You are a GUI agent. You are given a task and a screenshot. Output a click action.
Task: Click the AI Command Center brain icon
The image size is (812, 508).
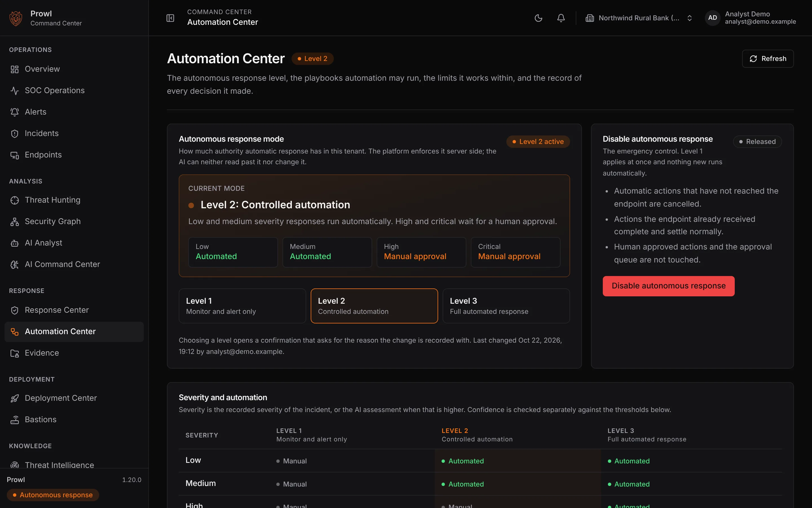click(x=14, y=265)
